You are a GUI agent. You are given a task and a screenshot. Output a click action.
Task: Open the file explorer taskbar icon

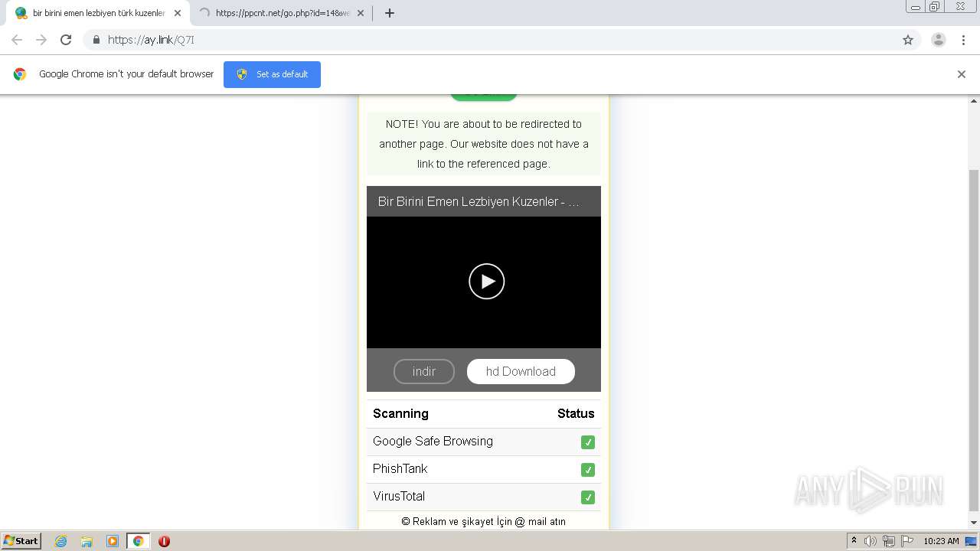point(87,541)
